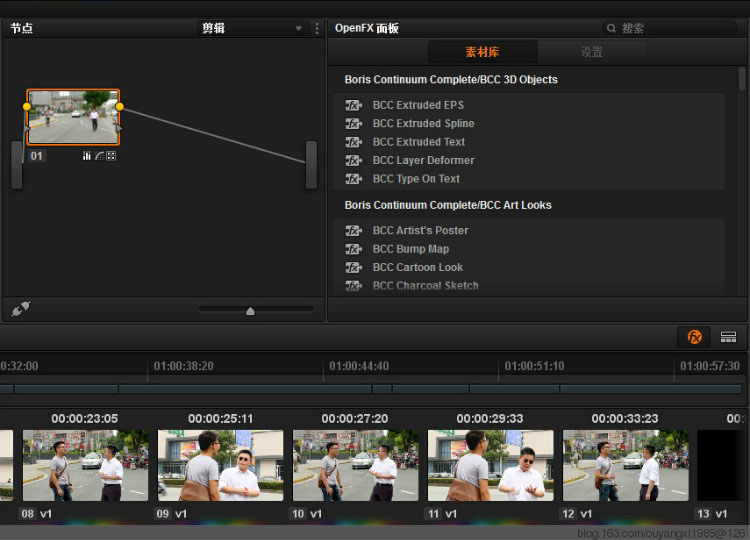Click fx icon beside BCC Extruded Spline
750x540 pixels.
pos(353,123)
